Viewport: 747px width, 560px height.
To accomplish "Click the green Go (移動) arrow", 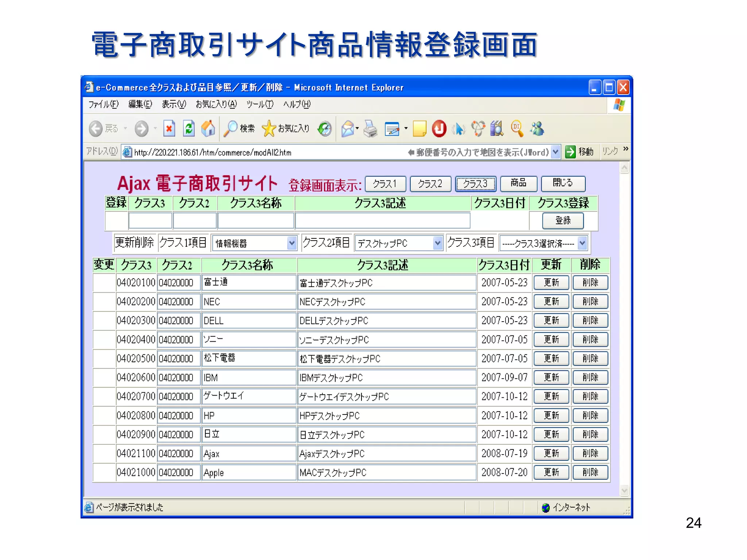I will (x=570, y=152).
